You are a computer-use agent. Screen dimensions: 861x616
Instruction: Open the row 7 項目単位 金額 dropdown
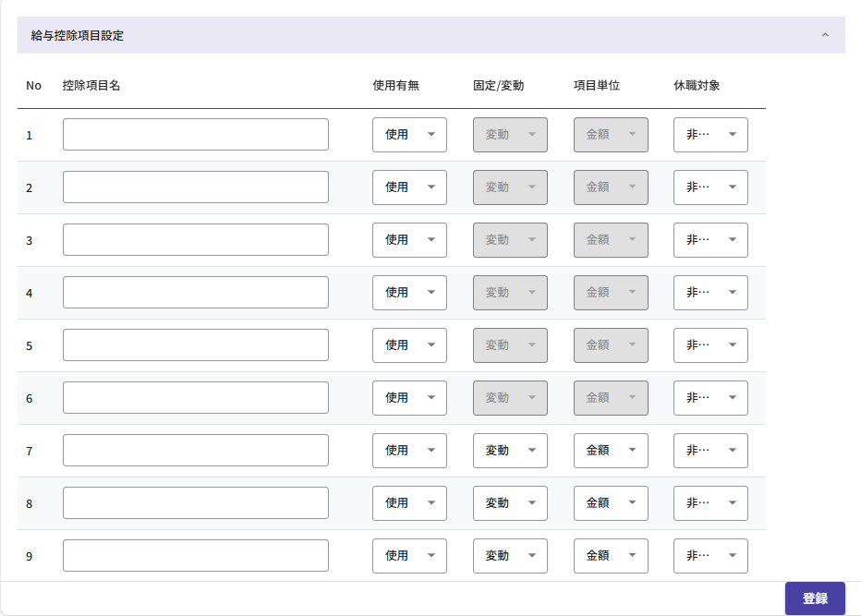tap(611, 451)
